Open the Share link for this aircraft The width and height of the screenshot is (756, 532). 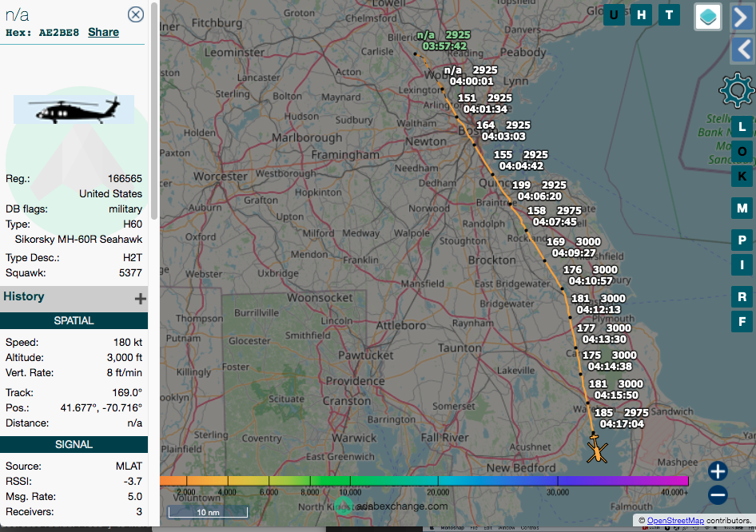pyautogui.click(x=103, y=32)
